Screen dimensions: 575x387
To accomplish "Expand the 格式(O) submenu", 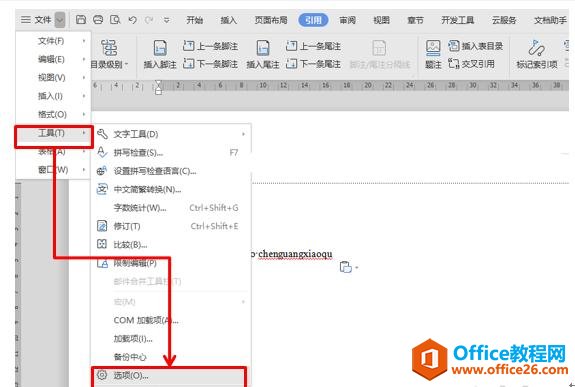I will pos(53,114).
